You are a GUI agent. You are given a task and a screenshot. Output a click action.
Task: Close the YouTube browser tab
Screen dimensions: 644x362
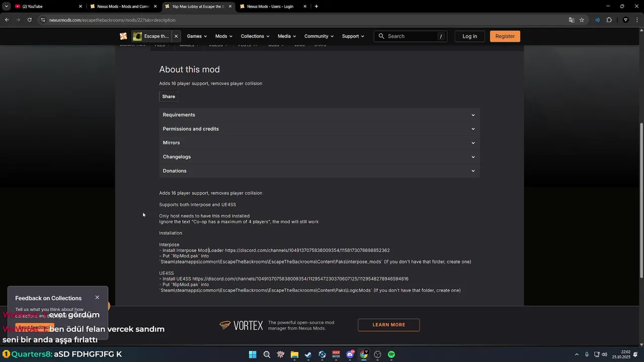(x=80, y=7)
